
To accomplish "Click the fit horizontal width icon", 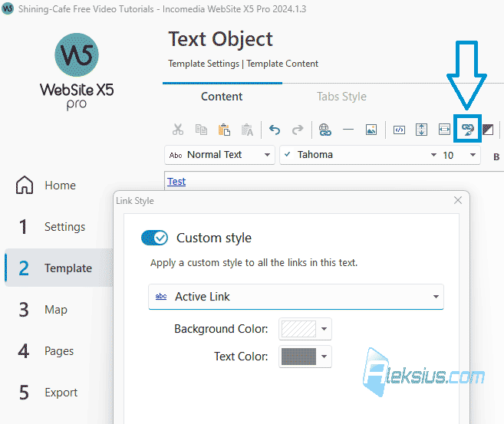I will (x=444, y=130).
